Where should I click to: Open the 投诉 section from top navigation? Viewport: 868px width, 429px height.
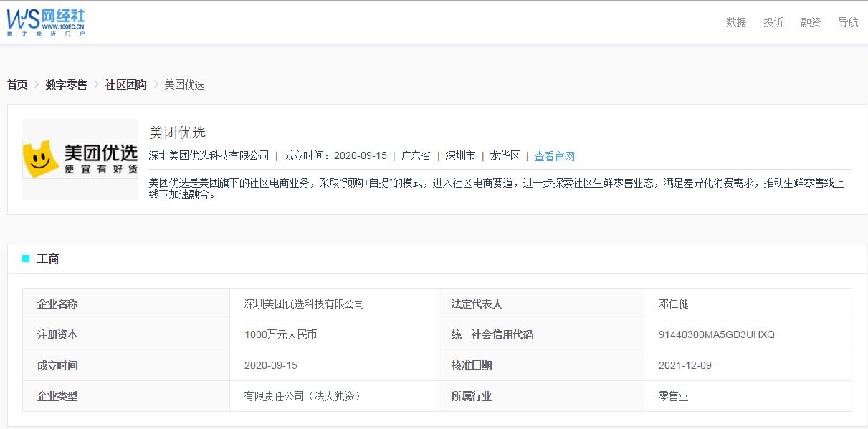(x=773, y=22)
